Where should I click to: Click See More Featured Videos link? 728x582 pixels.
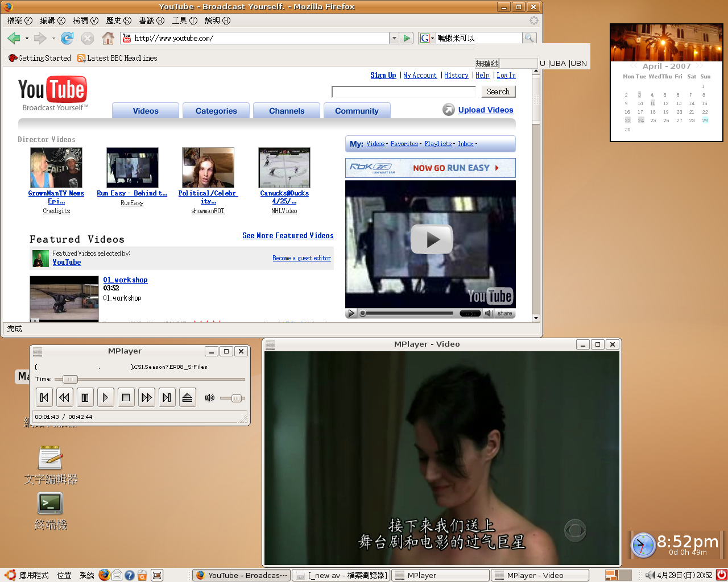(x=288, y=235)
